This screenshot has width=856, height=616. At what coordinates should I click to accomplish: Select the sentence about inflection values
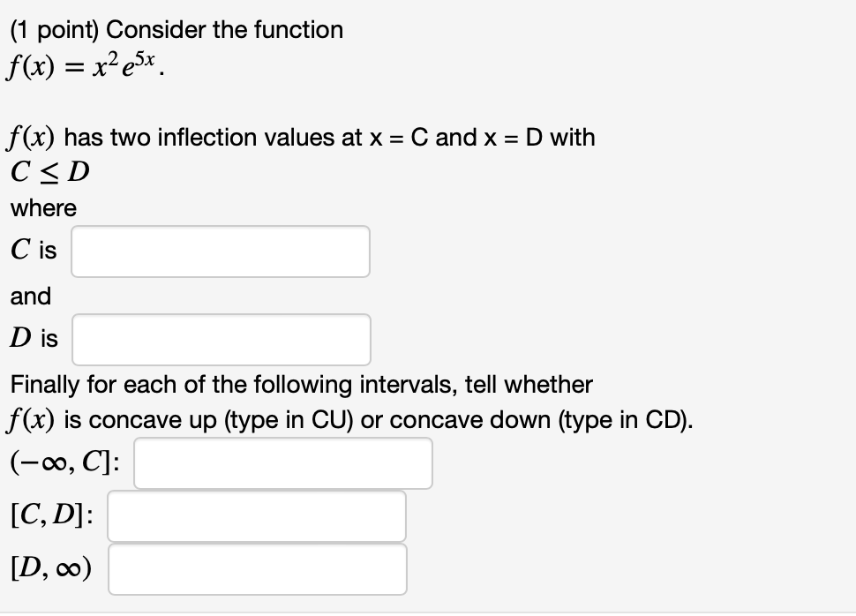(300, 137)
